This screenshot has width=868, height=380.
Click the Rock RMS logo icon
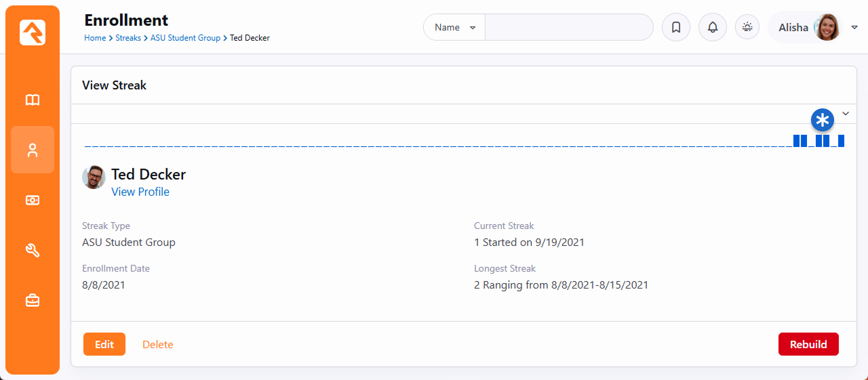click(x=33, y=33)
